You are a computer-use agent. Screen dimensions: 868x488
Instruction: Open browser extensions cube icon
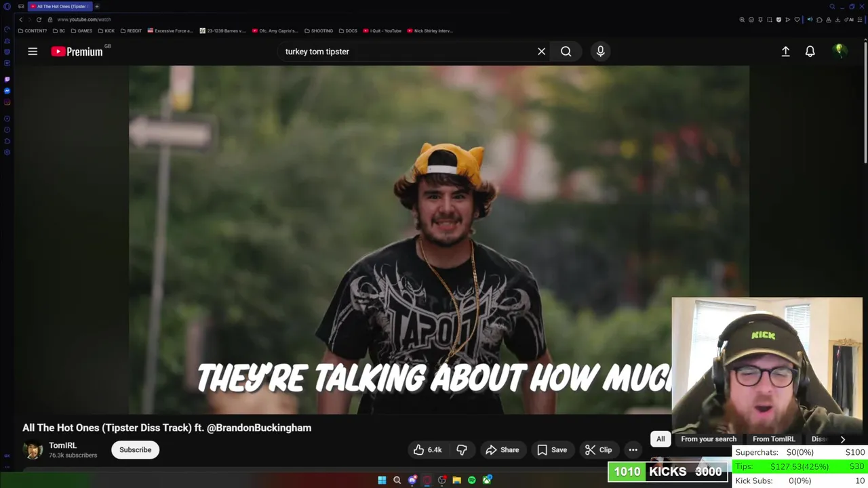819,20
